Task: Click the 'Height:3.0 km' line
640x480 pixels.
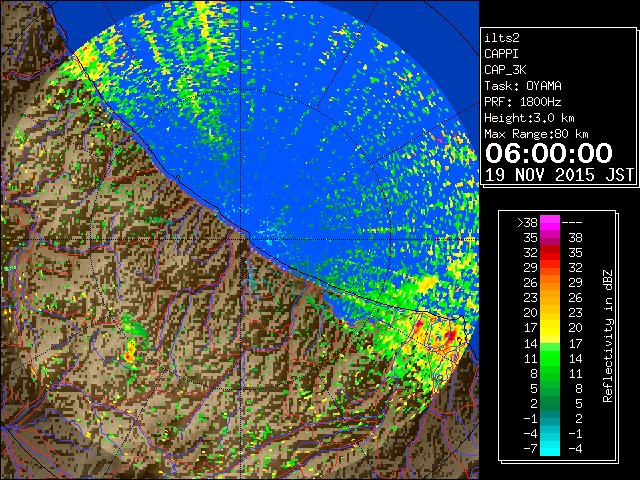Action: (x=529, y=118)
